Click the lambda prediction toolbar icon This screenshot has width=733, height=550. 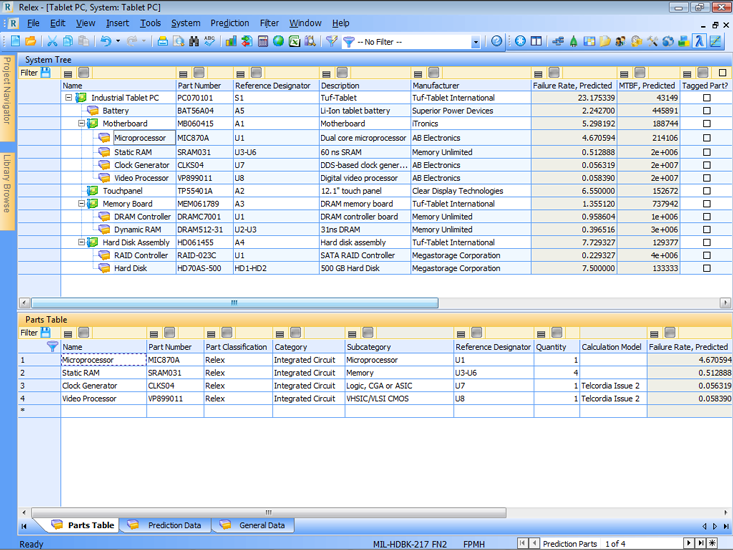(699, 41)
